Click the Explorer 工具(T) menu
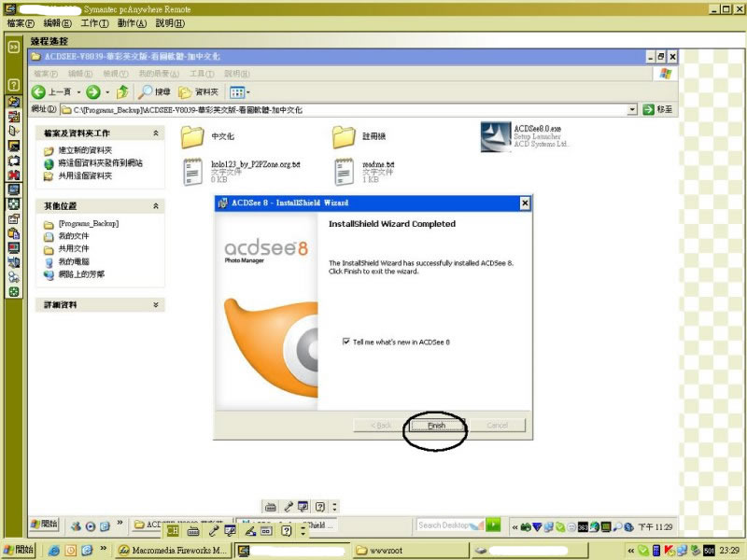 coord(202,74)
